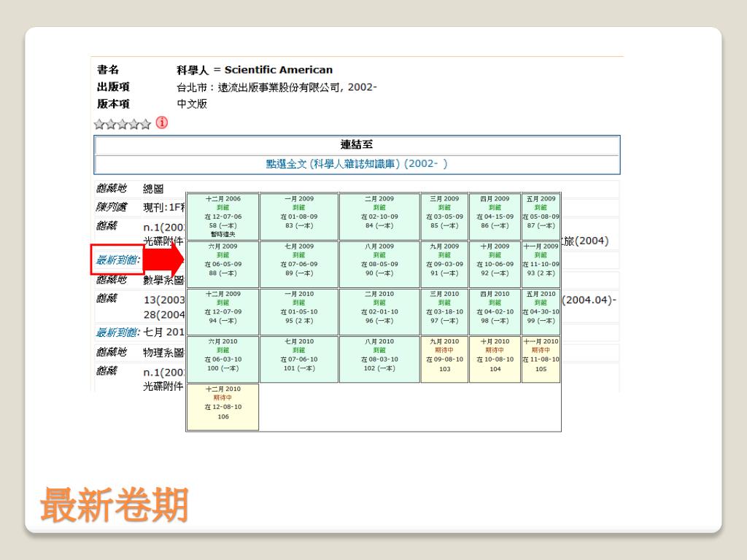
Task: Click the 版本項 field label
Action: pyautogui.click(x=113, y=104)
